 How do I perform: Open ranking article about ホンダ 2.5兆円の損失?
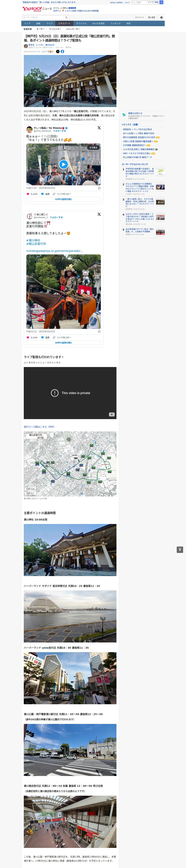click(x=140, y=218)
